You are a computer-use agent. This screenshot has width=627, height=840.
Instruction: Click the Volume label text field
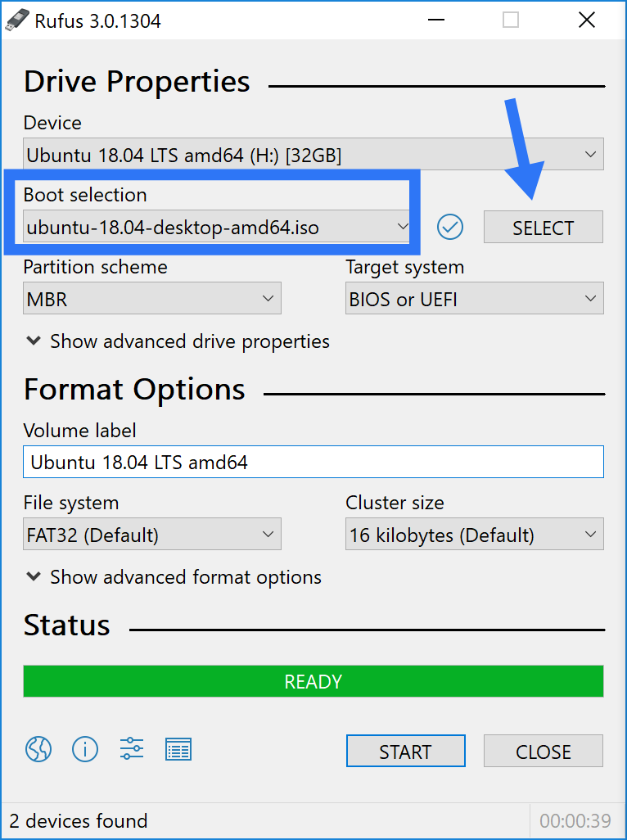click(313, 462)
